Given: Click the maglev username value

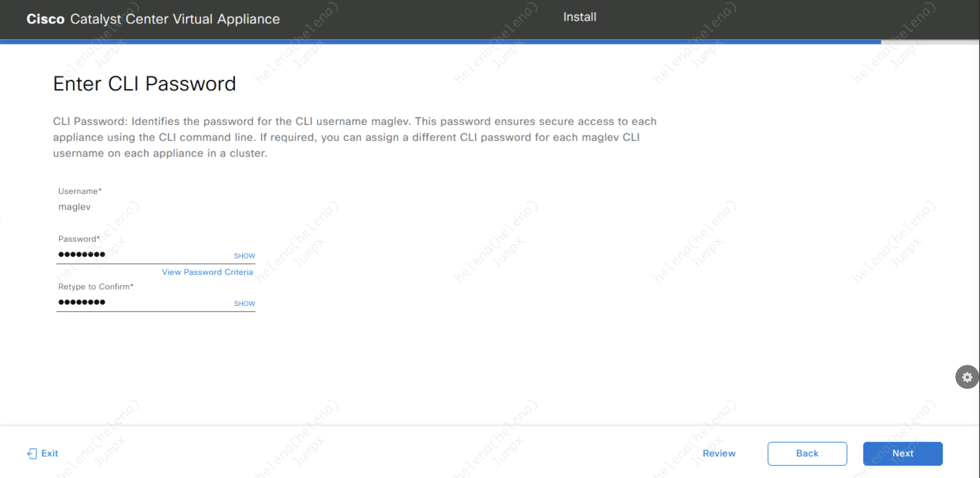Looking at the screenshot, I should [x=74, y=207].
